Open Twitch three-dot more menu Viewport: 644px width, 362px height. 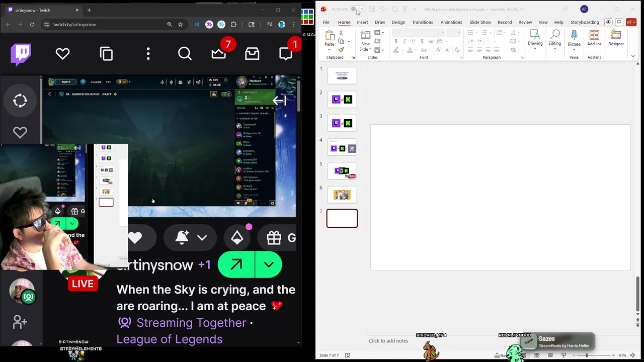tap(148, 54)
